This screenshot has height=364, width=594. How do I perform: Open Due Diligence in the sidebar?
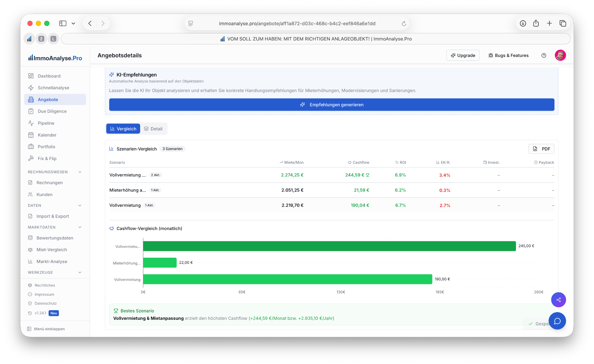pyautogui.click(x=52, y=111)
